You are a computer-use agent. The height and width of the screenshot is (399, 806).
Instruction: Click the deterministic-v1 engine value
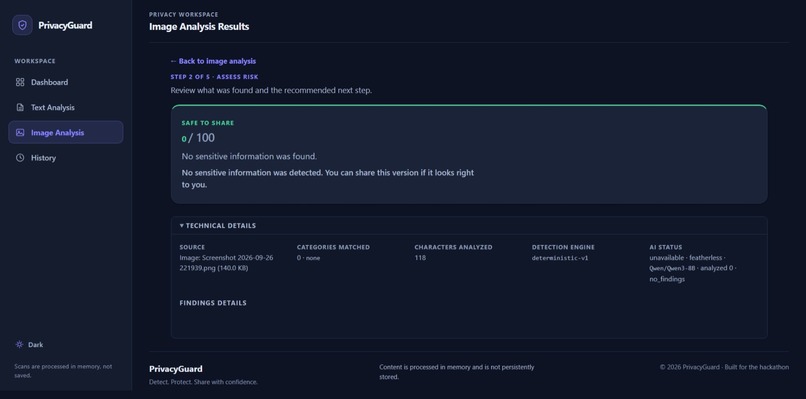pos(560,258)
